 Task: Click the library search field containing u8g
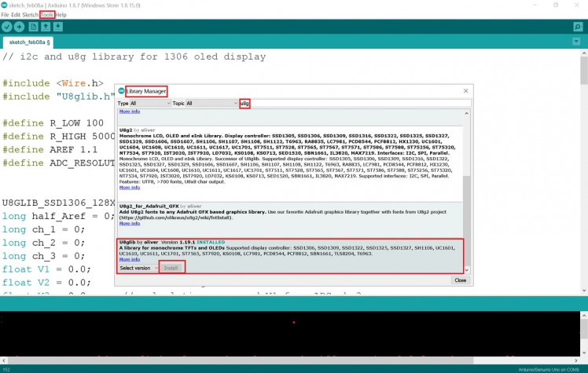(355, 104)
